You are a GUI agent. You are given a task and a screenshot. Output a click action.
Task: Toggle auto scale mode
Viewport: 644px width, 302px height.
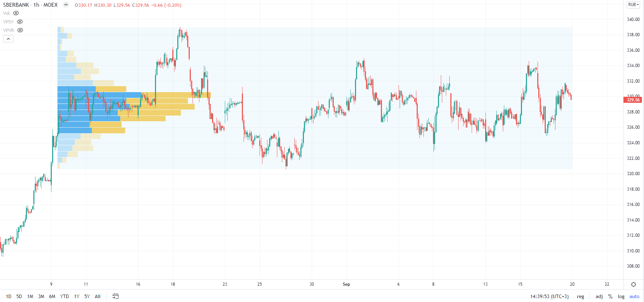(x=634, y=296)
